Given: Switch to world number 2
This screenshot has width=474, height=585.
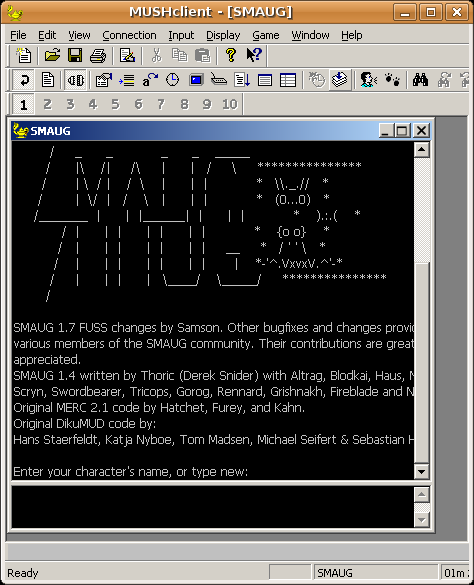Looking at the screenshot, I should coord(47,104).
